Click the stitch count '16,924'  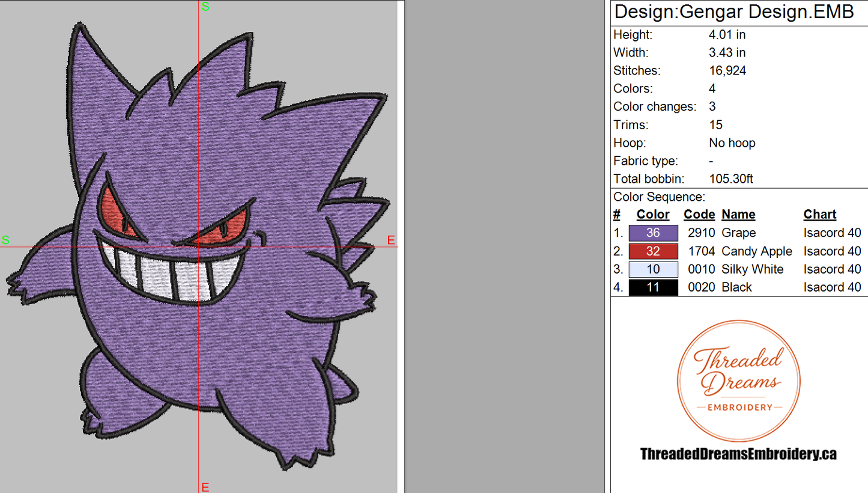[x=727, y=71]
